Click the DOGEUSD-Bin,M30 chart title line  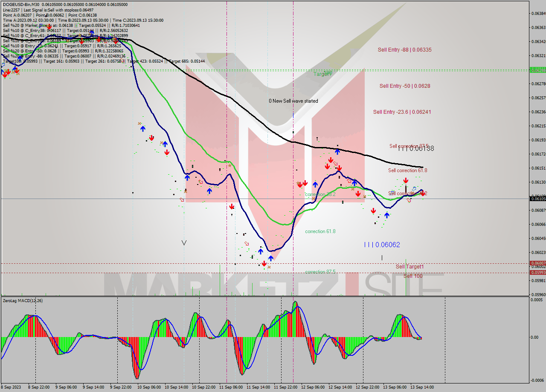[x=65, y=4]
